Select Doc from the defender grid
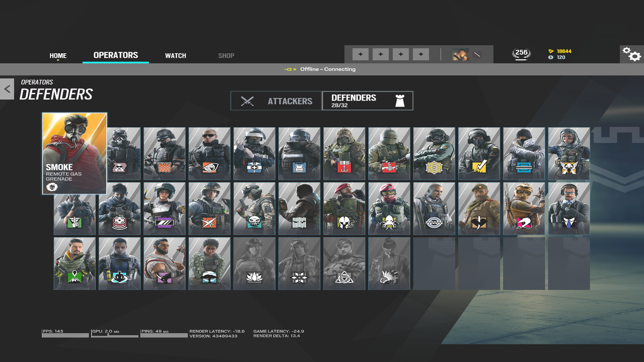 254,153
